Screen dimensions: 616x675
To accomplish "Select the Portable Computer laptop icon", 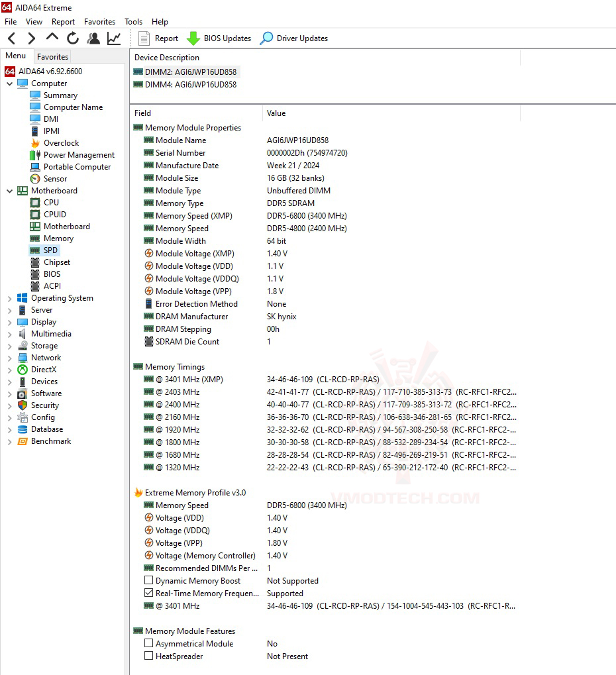I will (x=35, y=167).
